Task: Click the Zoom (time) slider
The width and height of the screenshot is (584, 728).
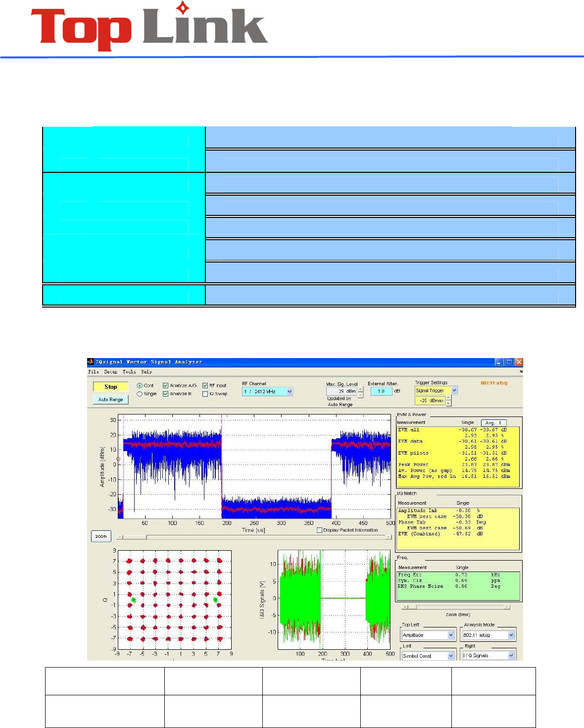Action: (x=456, y=607)
